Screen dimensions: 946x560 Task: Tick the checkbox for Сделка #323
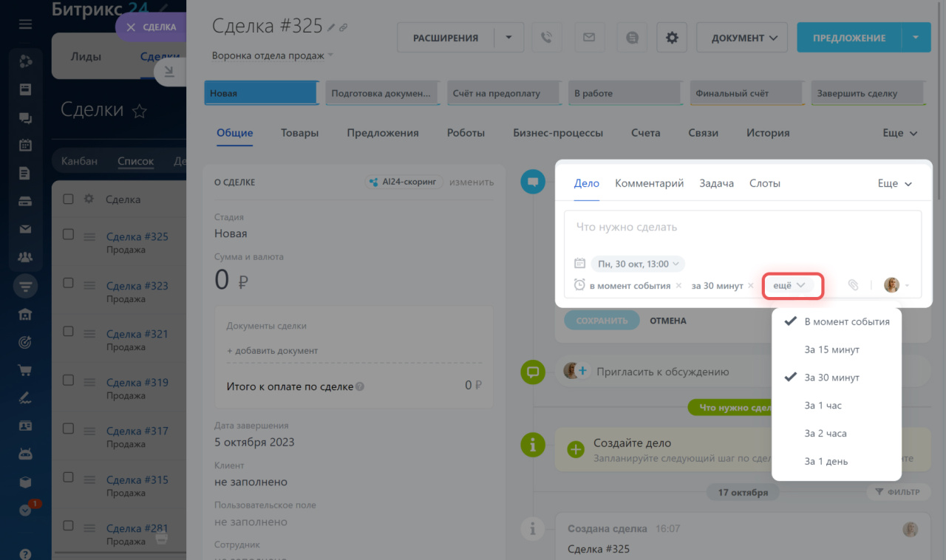[68, 283]
